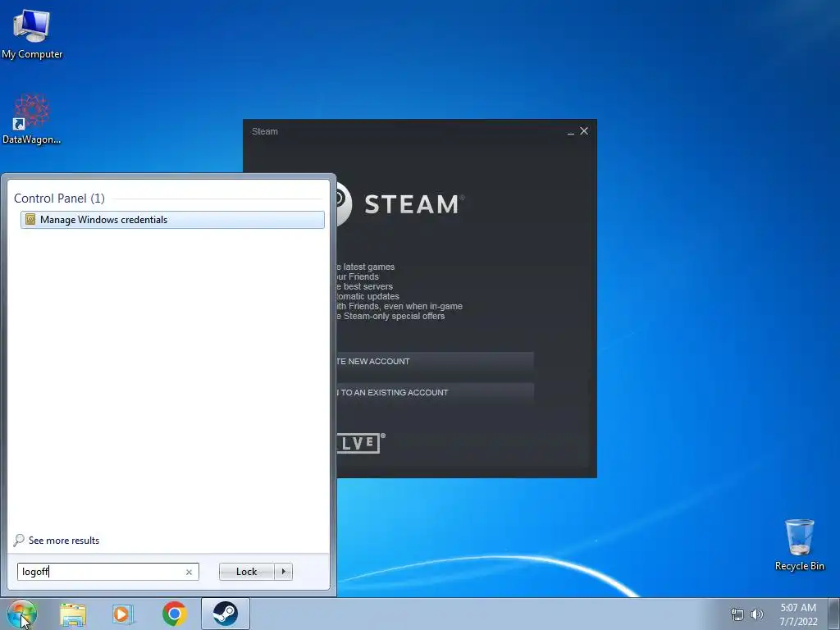Expand the shutdown options arrow
This screenshot has height=630, width=840.
tap(283, 572)
